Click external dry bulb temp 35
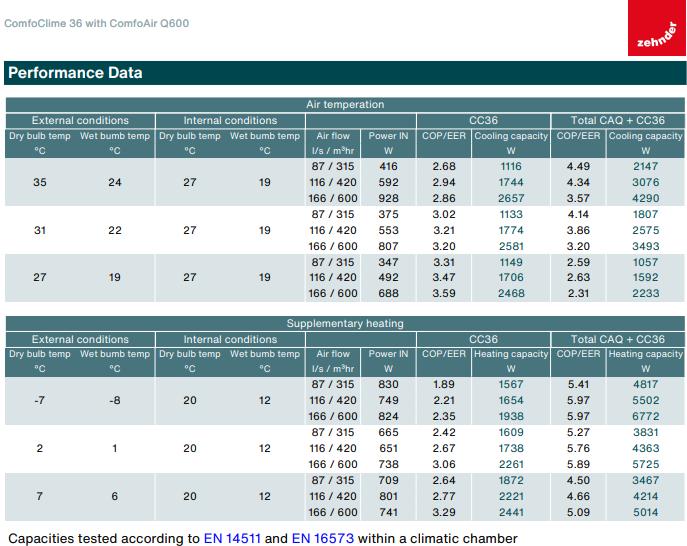Viewport: 687px width, 546px height. tap(40, 182)
